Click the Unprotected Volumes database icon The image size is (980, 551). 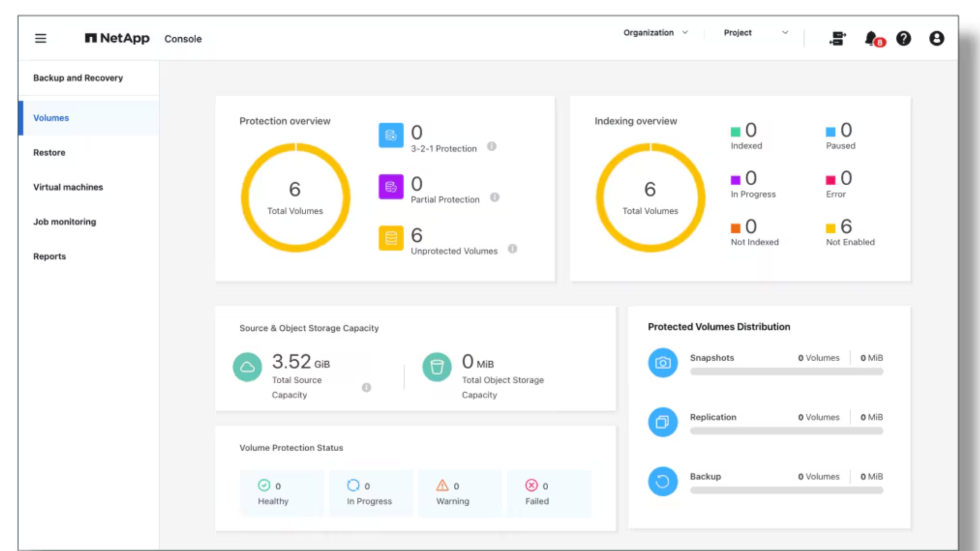(391, 238)
